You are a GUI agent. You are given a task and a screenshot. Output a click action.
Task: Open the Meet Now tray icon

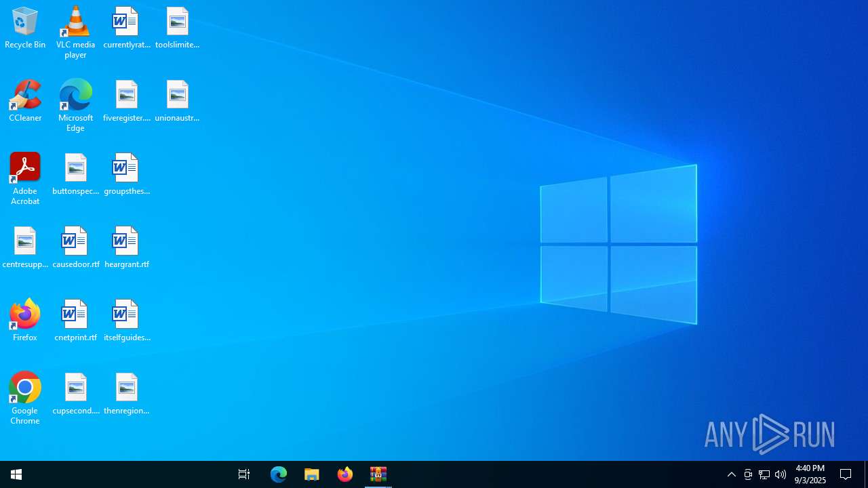(748, 474)
